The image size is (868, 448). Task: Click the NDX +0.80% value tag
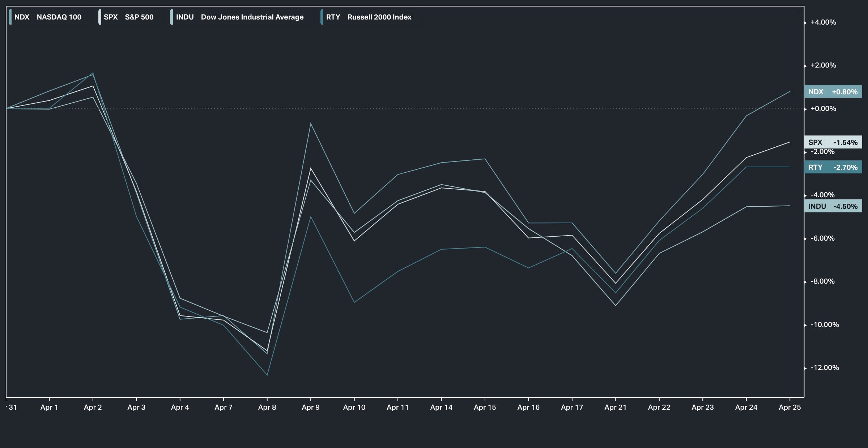pos(833,92)
